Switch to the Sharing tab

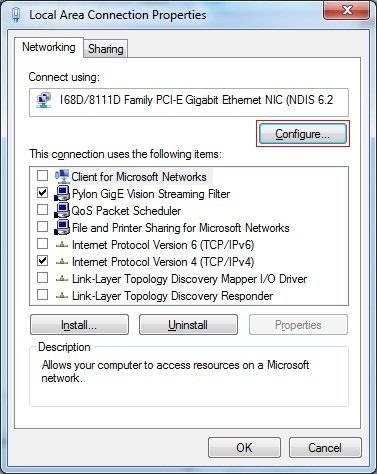(x=106, y=49)
